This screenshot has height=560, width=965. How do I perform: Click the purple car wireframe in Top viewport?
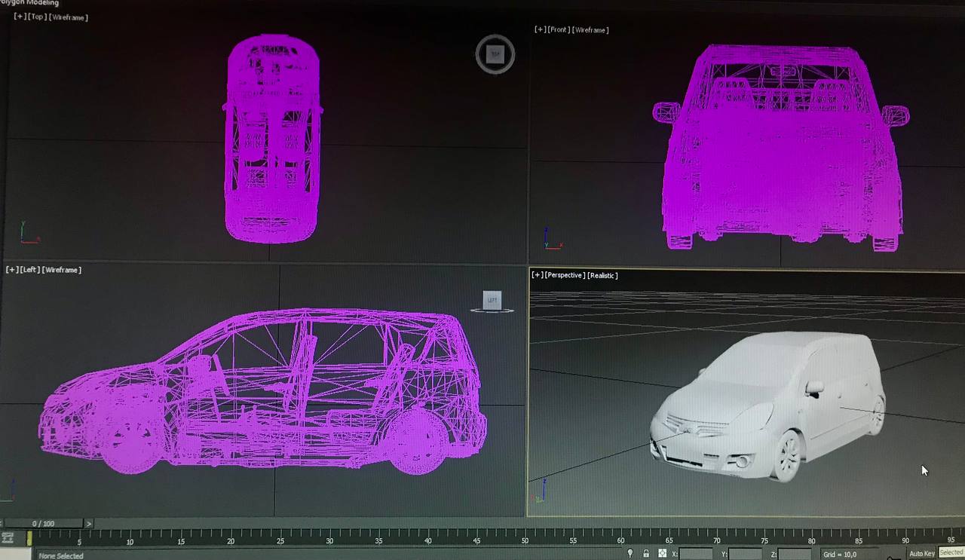pyautogui.click(x=272, y=138)
